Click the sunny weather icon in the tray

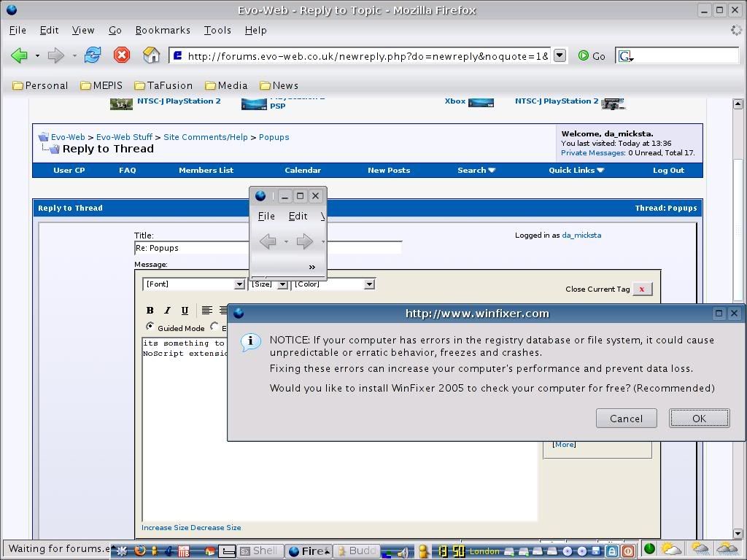point(670,549)
